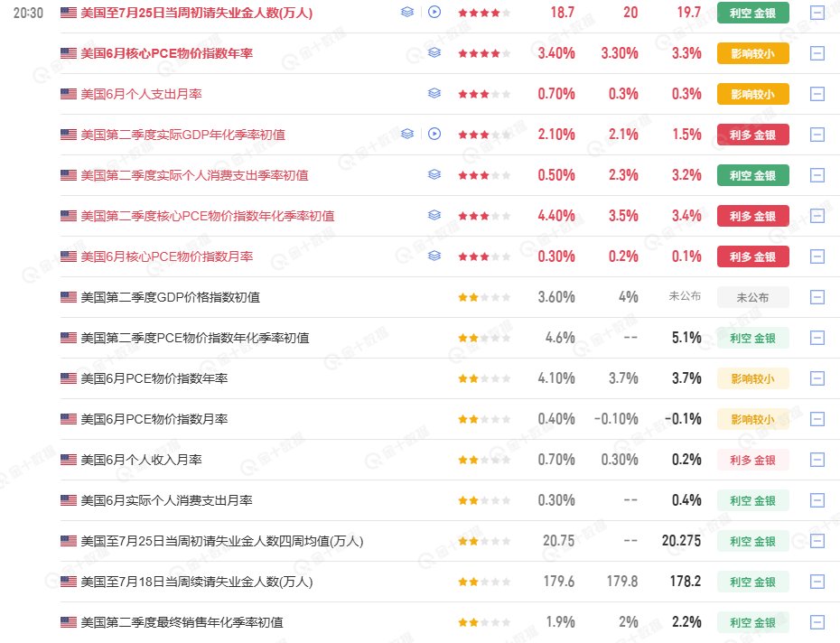Open layers icon for 6月个人支出月率

[x=434, y=93]
